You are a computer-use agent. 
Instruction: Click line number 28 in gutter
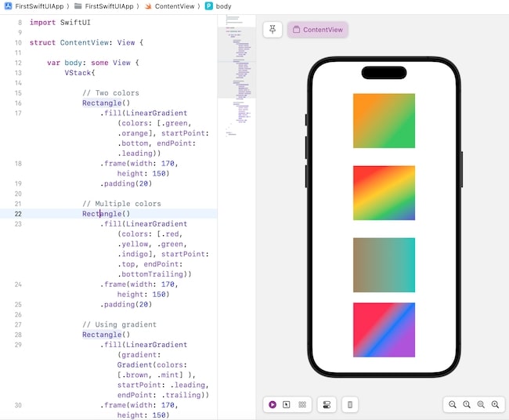(x=18, y=335)
